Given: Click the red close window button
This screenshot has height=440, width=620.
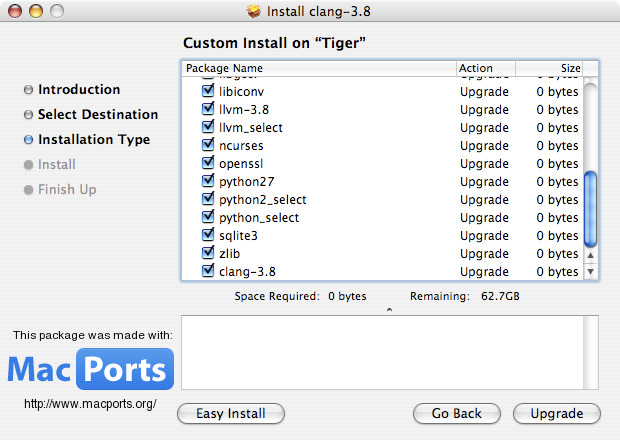Looking at the screenshot, I should tap(15, 11).
